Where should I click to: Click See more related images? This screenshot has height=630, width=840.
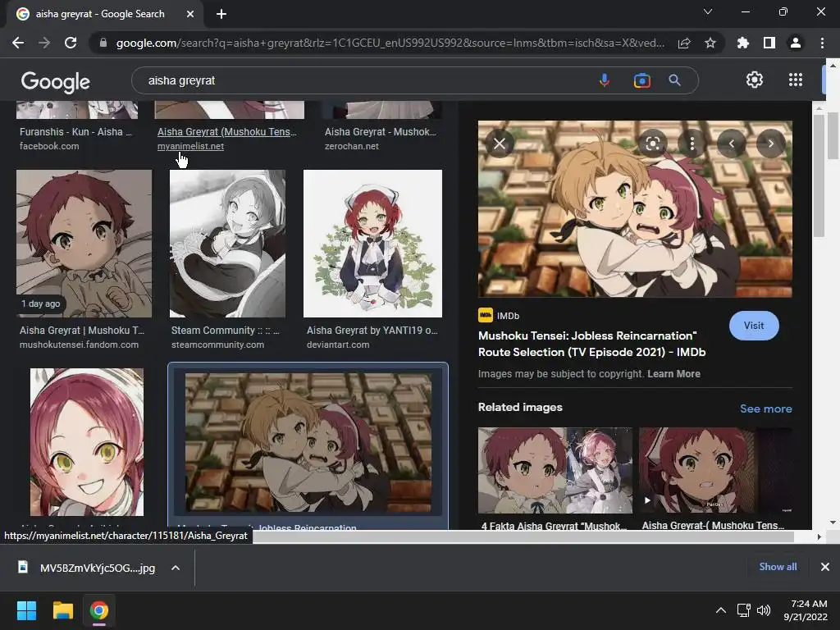point(765,409)
